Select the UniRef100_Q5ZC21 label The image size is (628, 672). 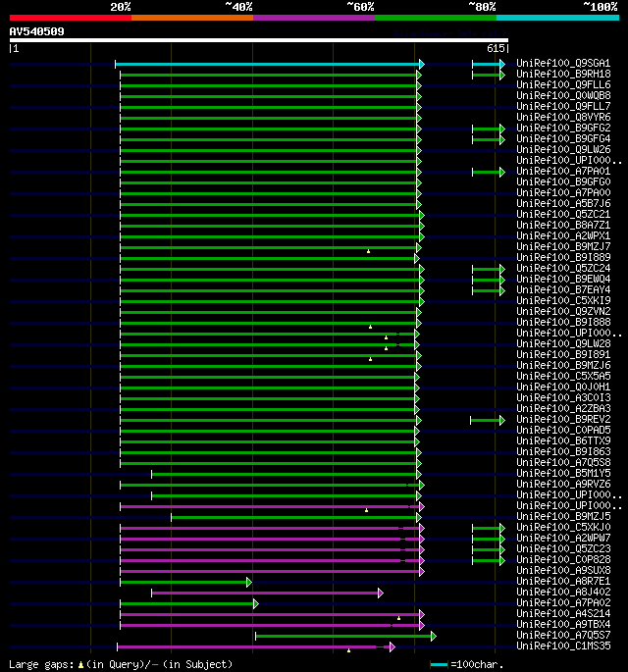pos(563,214)
